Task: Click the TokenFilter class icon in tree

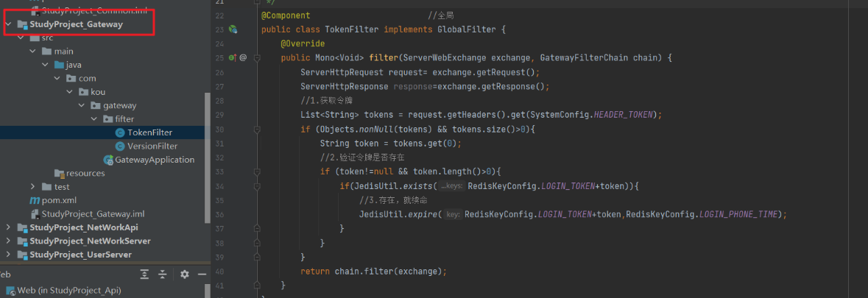Action: (119, 132)
